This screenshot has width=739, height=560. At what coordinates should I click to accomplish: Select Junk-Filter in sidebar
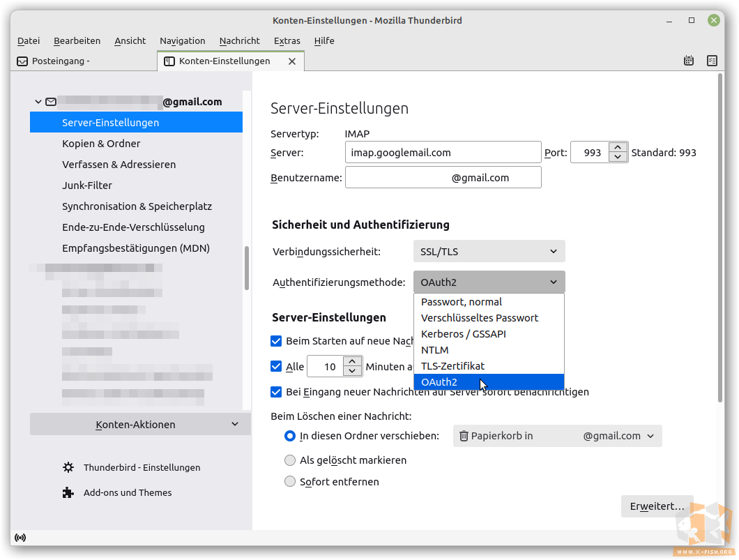pos(136,186)
